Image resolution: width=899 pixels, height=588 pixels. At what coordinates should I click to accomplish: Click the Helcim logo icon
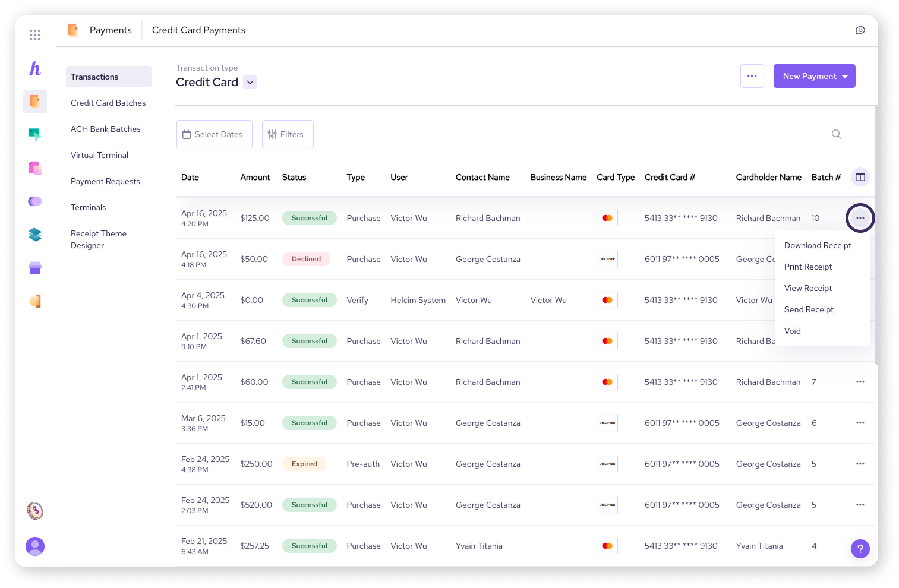[35, 68]
